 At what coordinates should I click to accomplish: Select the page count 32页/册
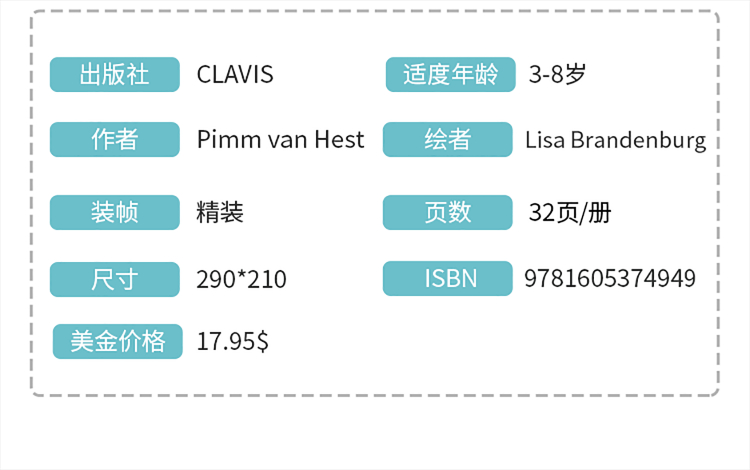click(x=570, y=212)
